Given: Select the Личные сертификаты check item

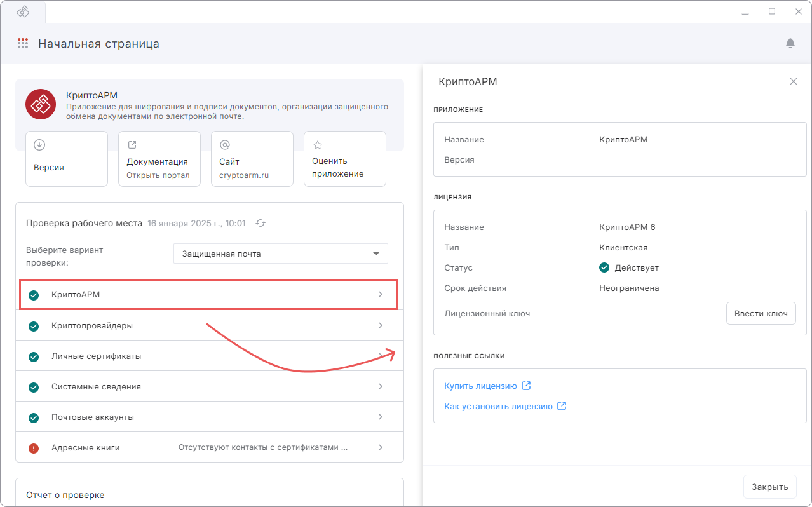Looking at the screenshot, I should (x=210, y=356).
